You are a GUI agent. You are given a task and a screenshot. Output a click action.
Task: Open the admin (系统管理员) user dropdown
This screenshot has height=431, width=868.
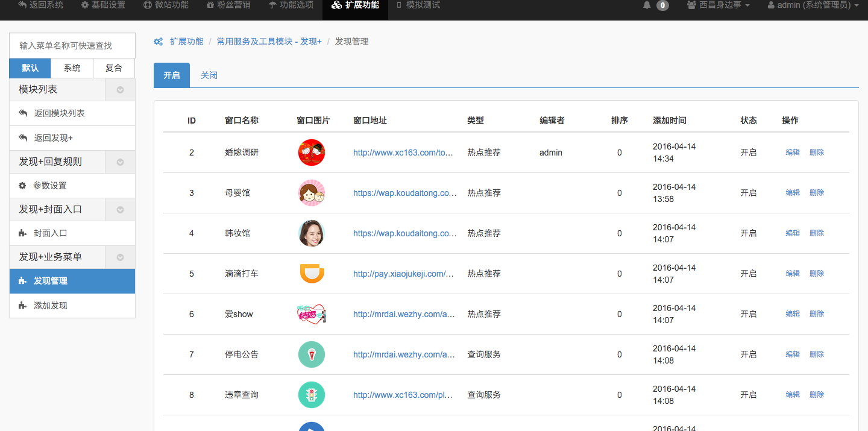813,5
